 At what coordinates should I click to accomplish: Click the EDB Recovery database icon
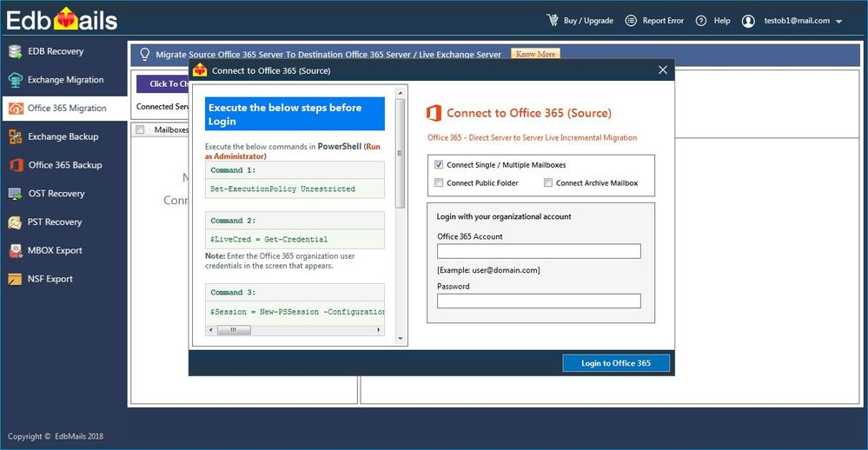(16, 51)
